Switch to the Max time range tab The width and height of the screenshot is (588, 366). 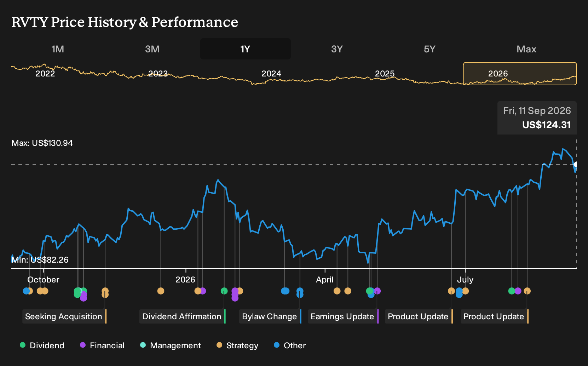526,49
